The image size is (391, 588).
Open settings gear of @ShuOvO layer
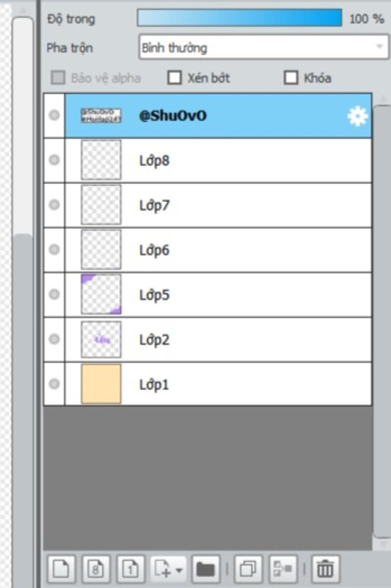[357, 116]
